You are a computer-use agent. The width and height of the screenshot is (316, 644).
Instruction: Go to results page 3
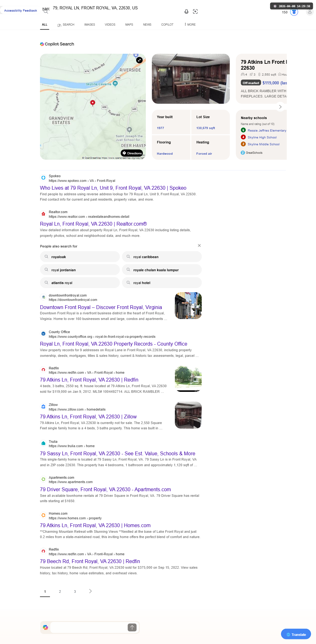coord(75,592)
